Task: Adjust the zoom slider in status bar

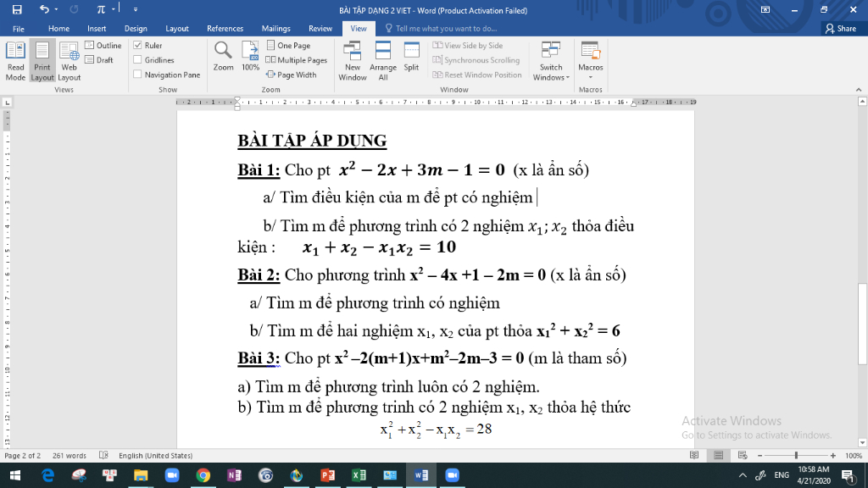Action: pos(796,455)
